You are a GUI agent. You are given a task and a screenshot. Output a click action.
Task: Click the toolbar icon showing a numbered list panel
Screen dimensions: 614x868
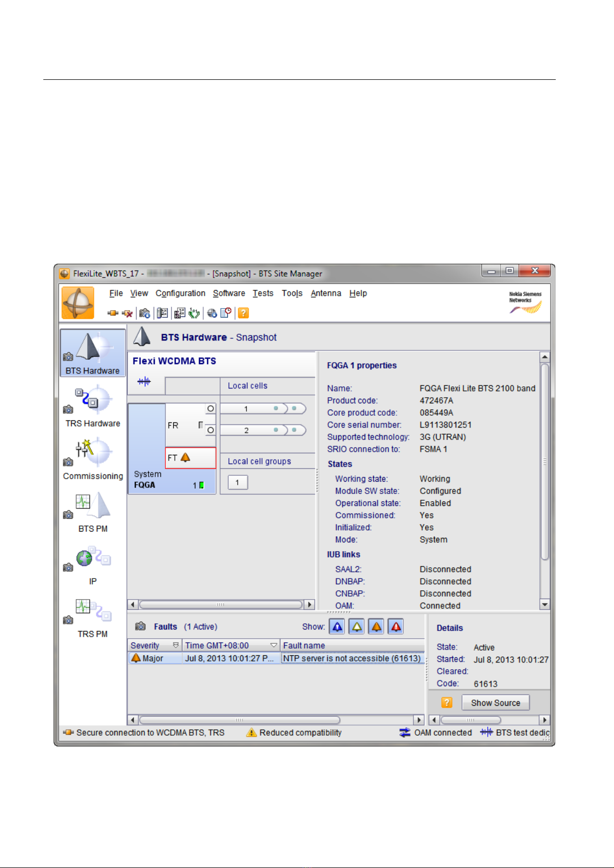(162, 313)
